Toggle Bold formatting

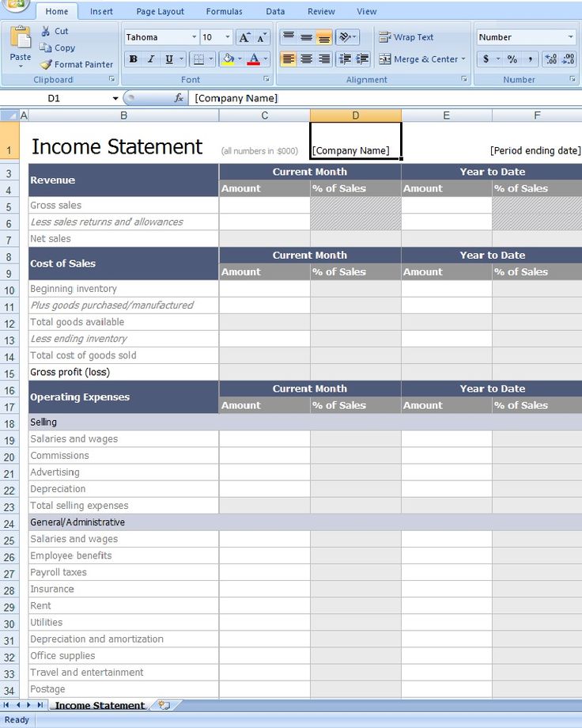(133, 59)
